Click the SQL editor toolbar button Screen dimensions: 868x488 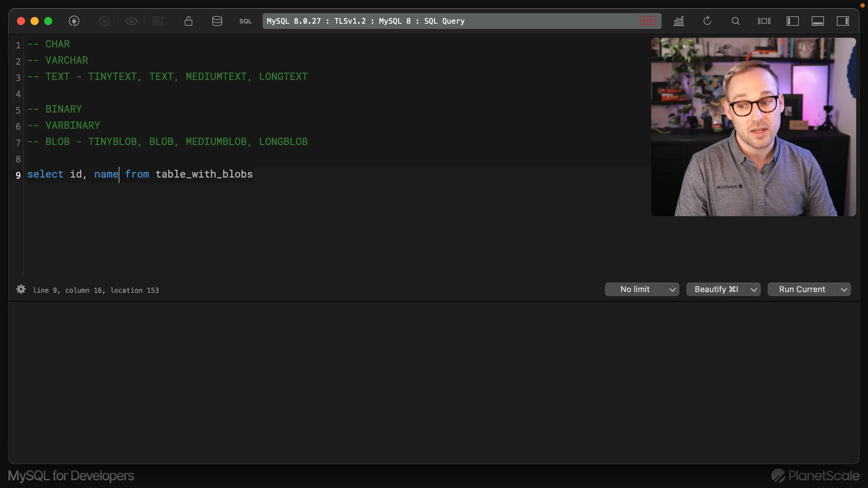pos(245,21)
